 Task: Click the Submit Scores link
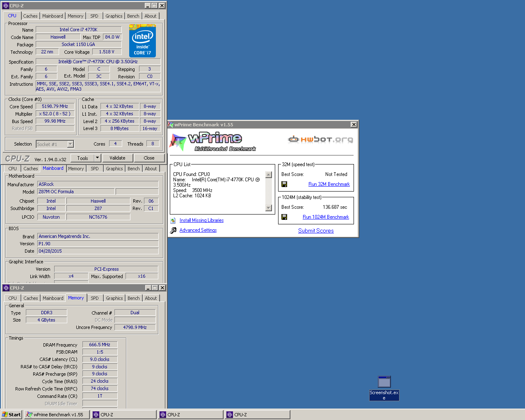tap(316, 231)
